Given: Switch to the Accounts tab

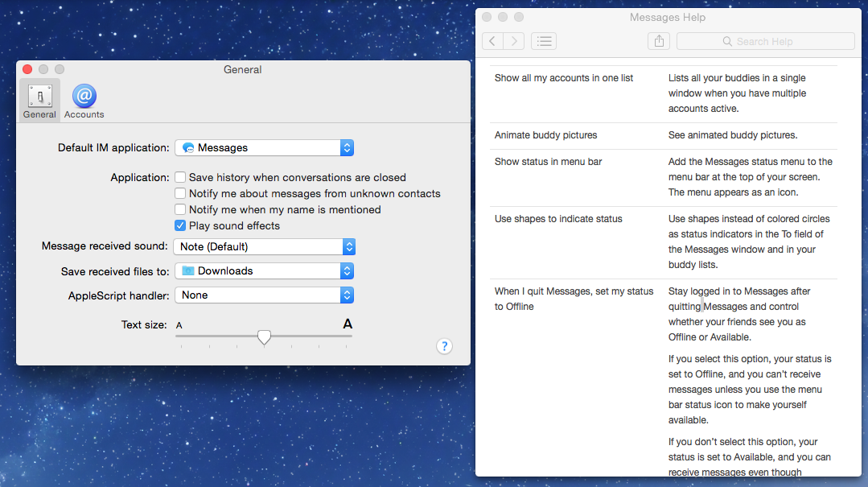Looking at the screenshot, I should coord(84,101).
